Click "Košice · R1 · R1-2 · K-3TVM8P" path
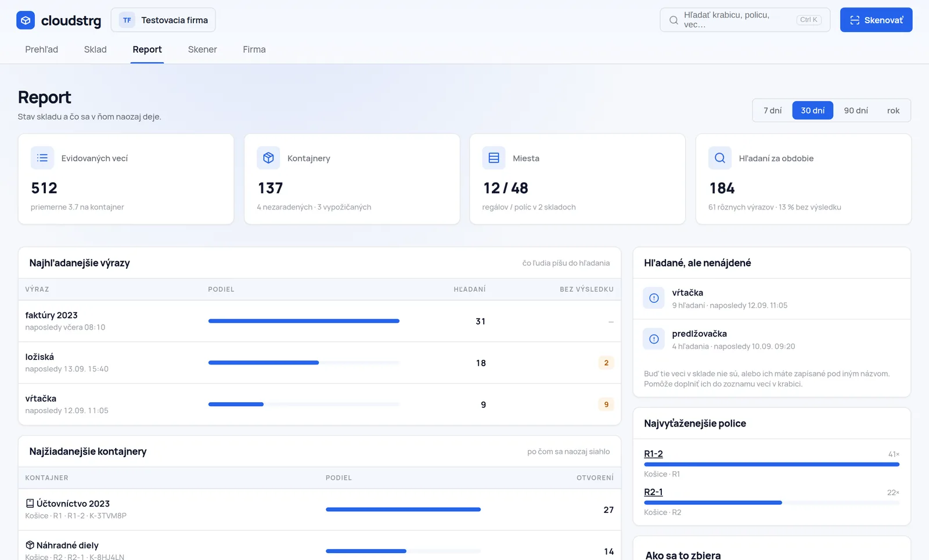The height and width of the screenshot is (560, 929). 76,515
